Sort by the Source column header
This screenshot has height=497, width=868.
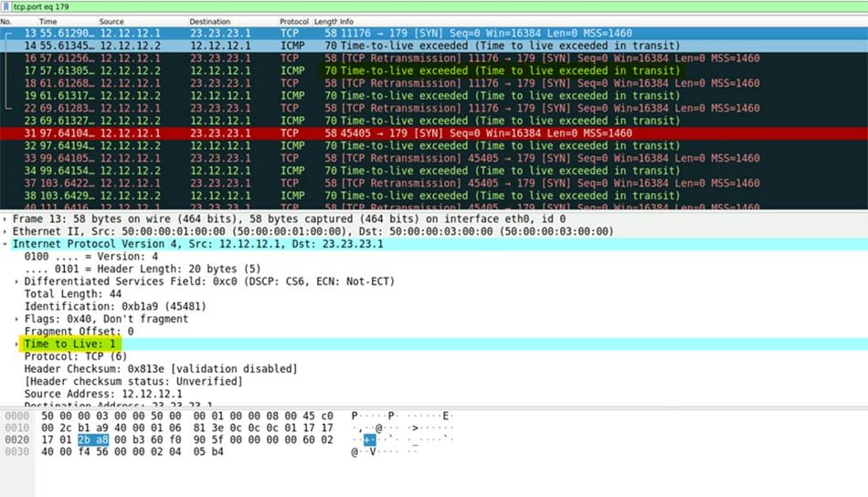click(111, 21)
